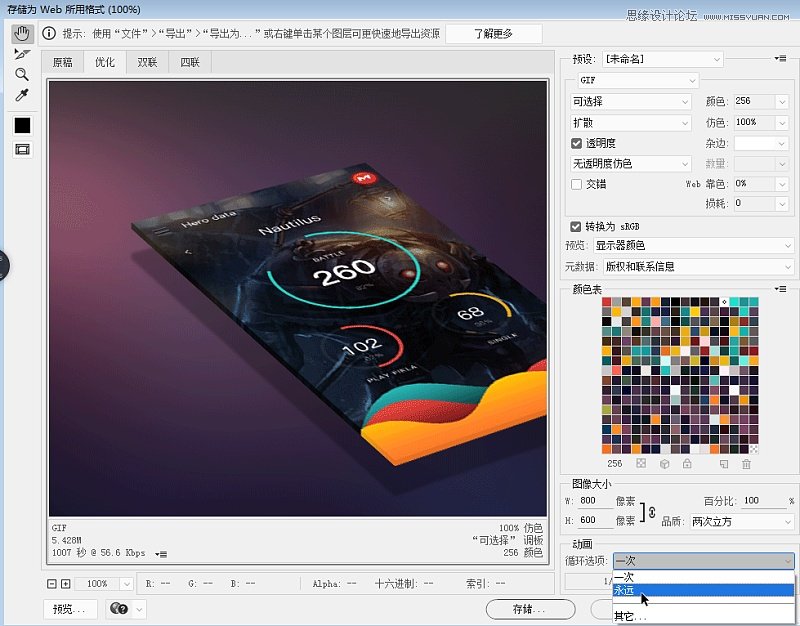Switch to the 四联 tab

pyautogui.click(x=190, y=62)
